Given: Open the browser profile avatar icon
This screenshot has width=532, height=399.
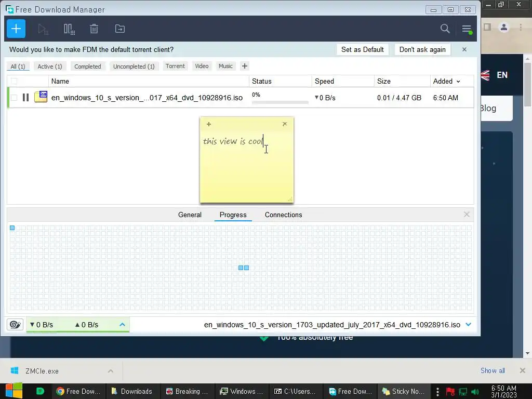Looking at the screenshot, I should click(504, 27).
